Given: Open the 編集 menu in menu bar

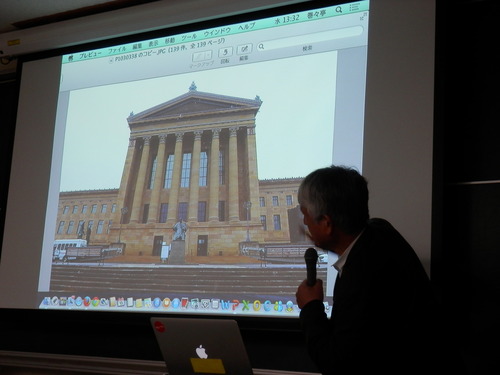Looking at the screenshot, I should coord(137,46).
